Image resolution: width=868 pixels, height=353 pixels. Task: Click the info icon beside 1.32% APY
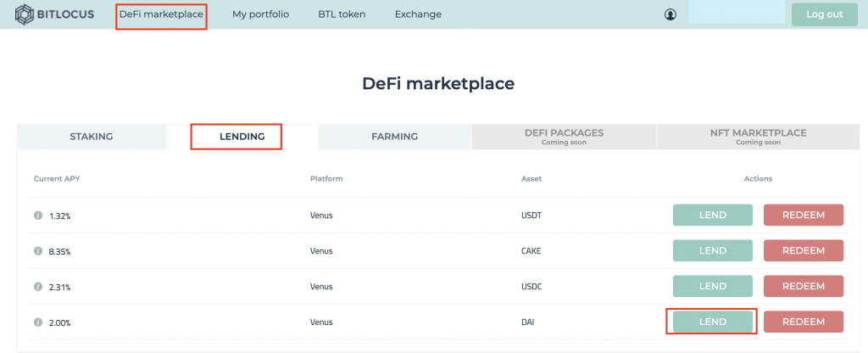tap(38, 216)
